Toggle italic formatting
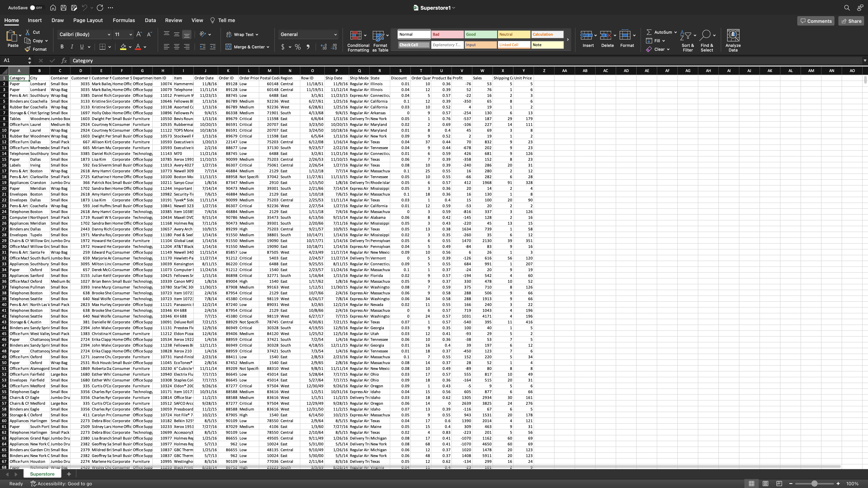 (72, 47)
